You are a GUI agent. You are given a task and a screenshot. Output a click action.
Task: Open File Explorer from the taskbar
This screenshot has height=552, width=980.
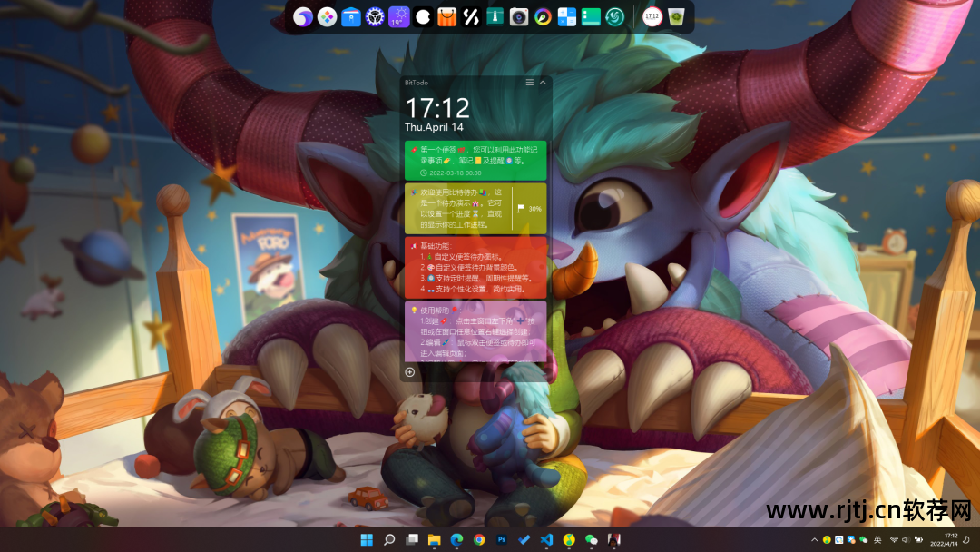[435, 539]
